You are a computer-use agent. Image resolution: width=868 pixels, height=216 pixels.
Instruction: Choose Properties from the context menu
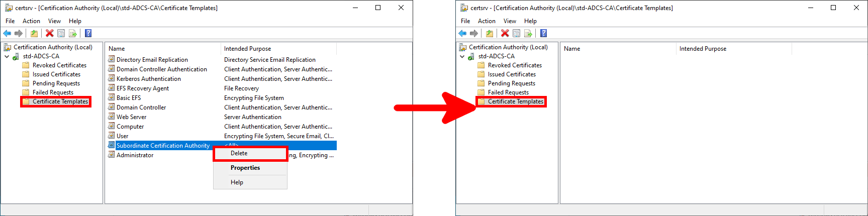[250, 168]
